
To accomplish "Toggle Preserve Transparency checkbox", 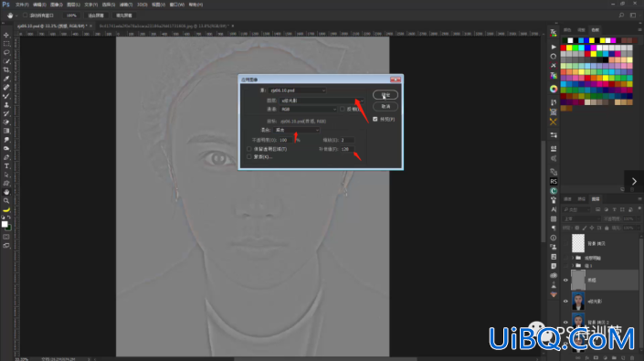I will click(248, 149).
